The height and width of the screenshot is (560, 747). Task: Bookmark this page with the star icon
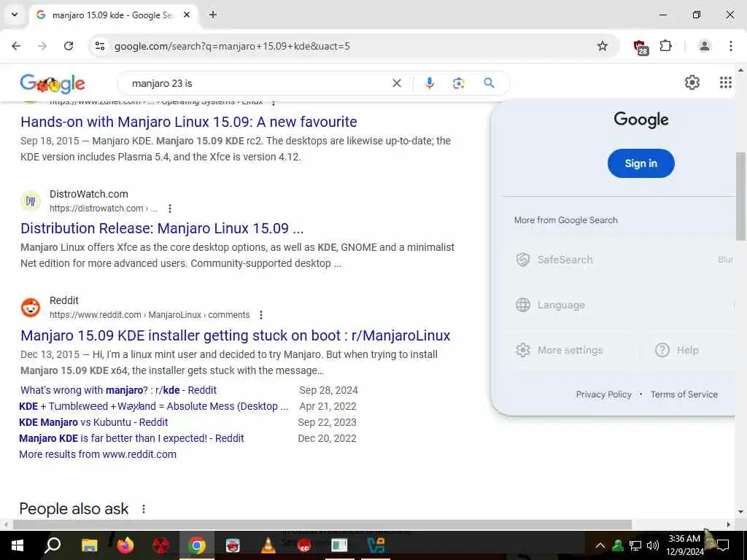[602, 46]
